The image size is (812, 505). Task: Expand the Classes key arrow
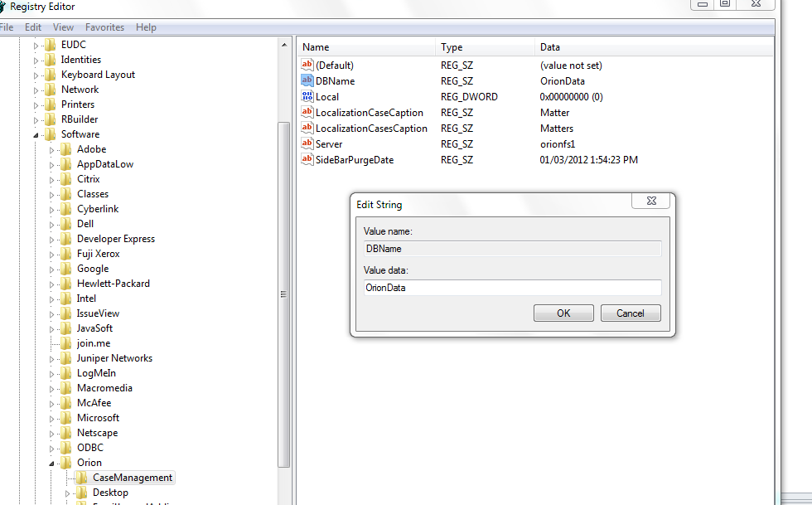pos(51,195)
